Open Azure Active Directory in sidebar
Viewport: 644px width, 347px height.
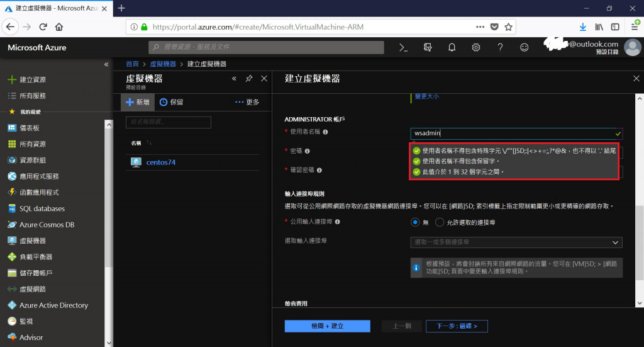(x=48, y=305)
